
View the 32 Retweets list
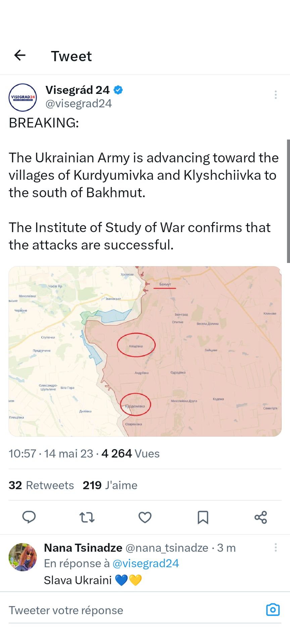point(41,485)
